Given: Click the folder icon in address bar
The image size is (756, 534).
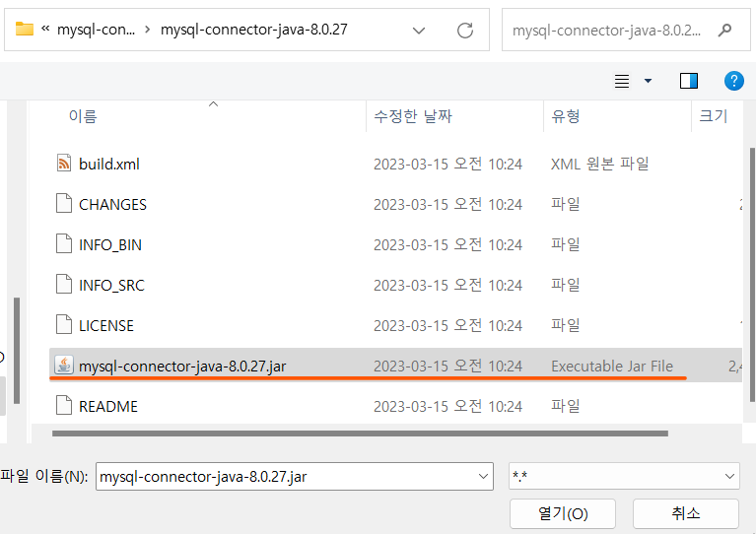Looking at the screenshot, I should (x=24, y=30).
